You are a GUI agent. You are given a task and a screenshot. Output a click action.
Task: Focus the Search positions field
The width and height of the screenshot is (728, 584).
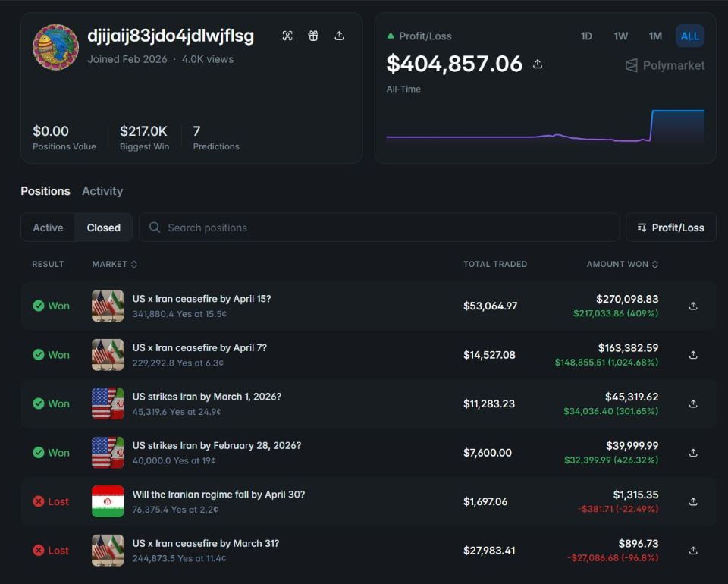click(379, 228)
